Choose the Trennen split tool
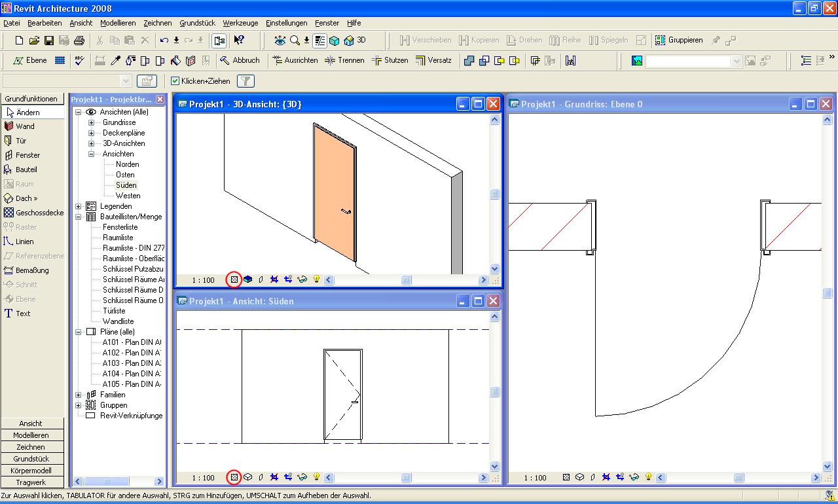The height and width of the screenshot is (504, 838). point(344,60)
